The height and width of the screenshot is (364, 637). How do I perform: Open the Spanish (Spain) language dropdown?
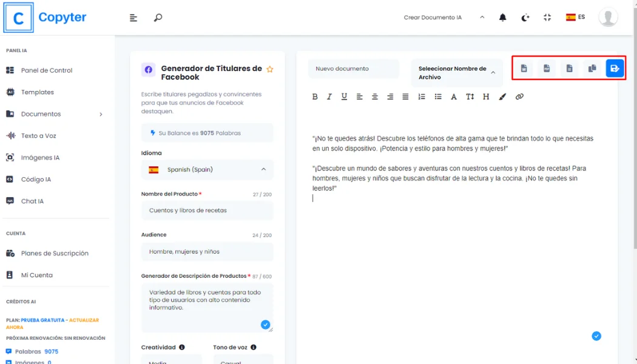(207, 170)
